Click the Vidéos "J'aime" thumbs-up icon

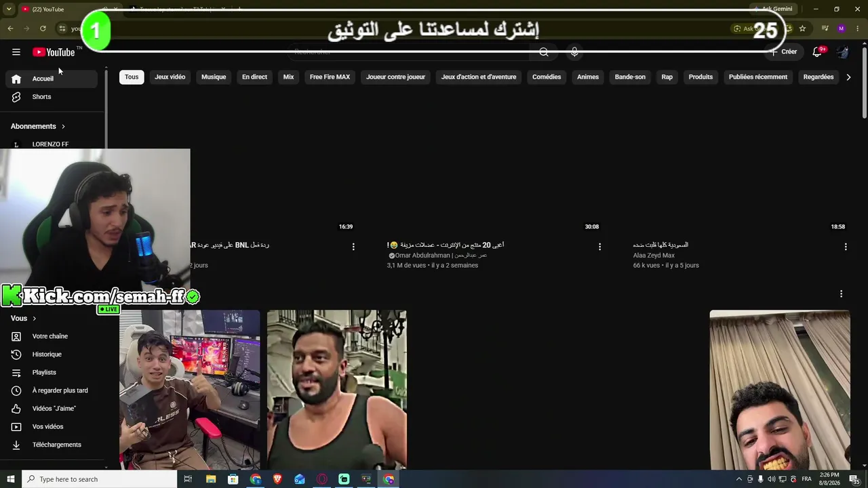click(16, 409)
